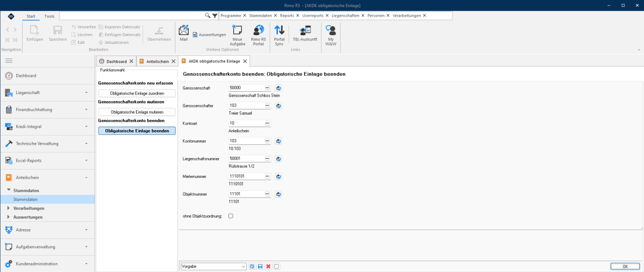Image resolution: width=644 pixels, height=272 pixels.
Task: Open My W&W link
Action: [x=331, y=35]
